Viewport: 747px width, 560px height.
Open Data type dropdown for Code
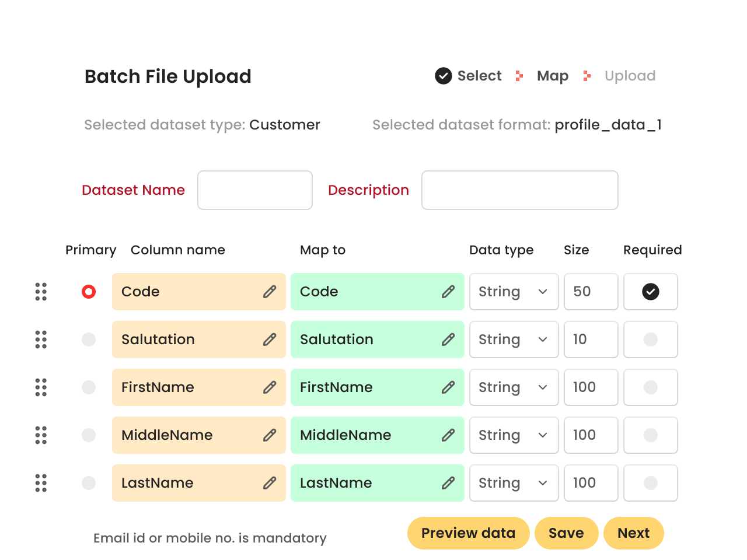[514, 292]
